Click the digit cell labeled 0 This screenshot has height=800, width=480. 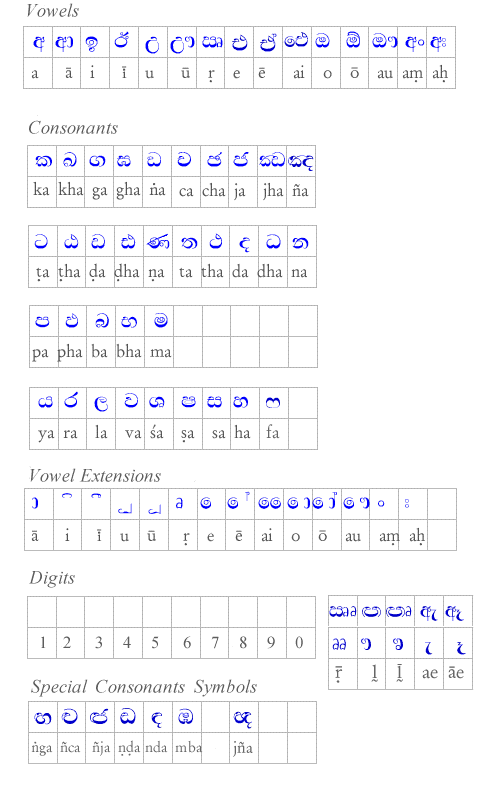point(299,642)
